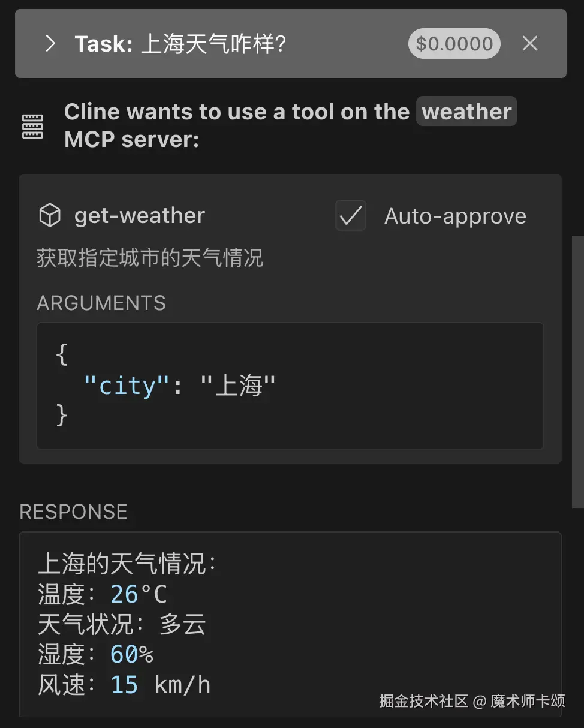Click the response heading "上海的天气情况"
The height and width of the screenshot is (728, 584).
(x=126, y=564)
